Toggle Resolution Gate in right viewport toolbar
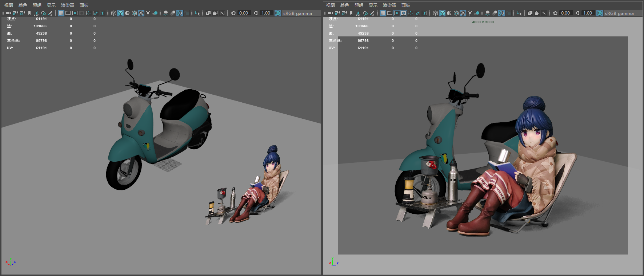644x276 pixels. point(397,13)
